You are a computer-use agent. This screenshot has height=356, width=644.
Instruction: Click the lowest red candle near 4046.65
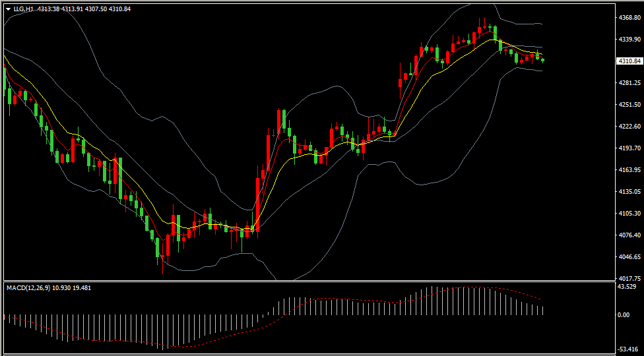click(162, 257)
